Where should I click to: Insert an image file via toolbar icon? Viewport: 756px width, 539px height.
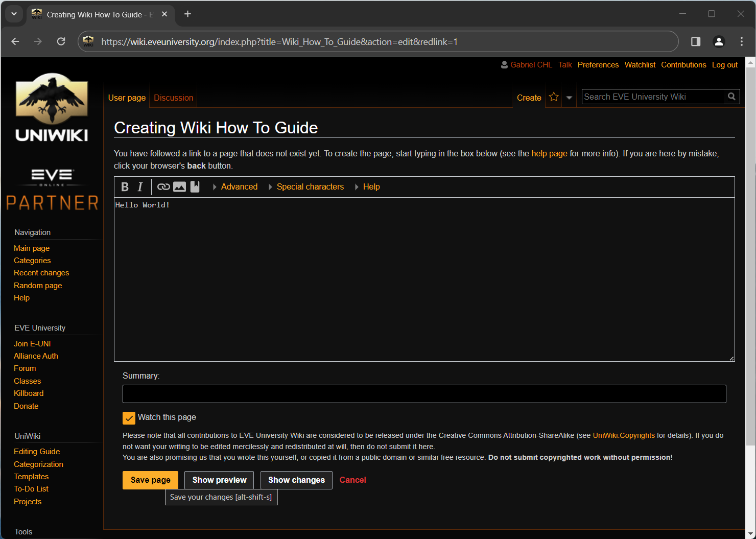(x=179, y=187)
